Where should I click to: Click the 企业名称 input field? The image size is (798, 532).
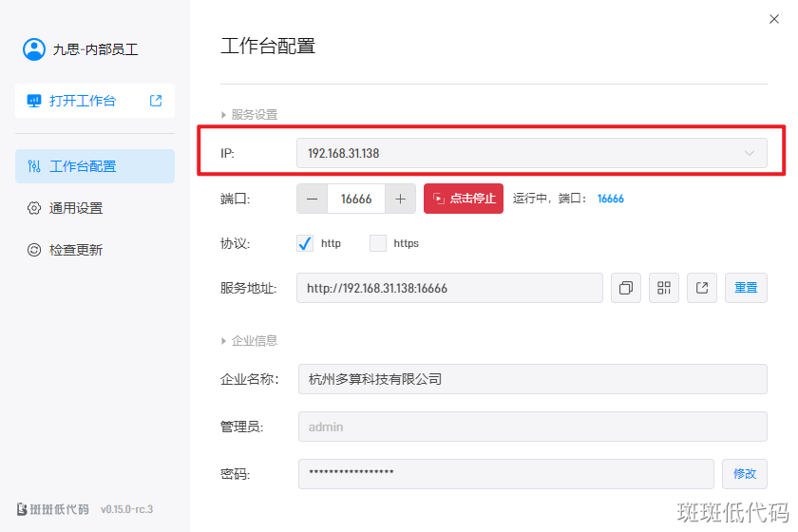coord(532,379)
